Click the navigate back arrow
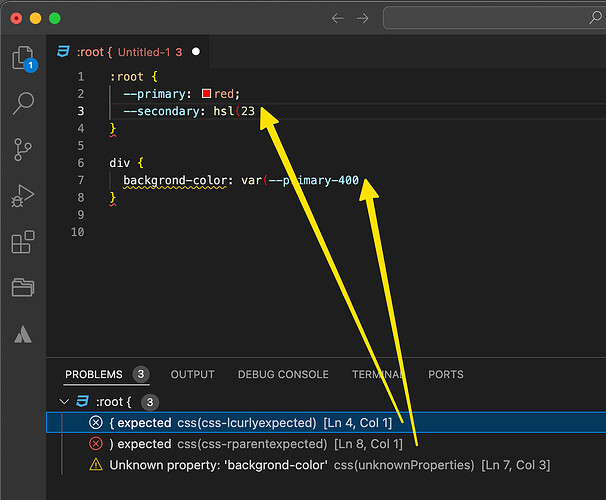This screenshot has height=500, width=606. [337, 18]
